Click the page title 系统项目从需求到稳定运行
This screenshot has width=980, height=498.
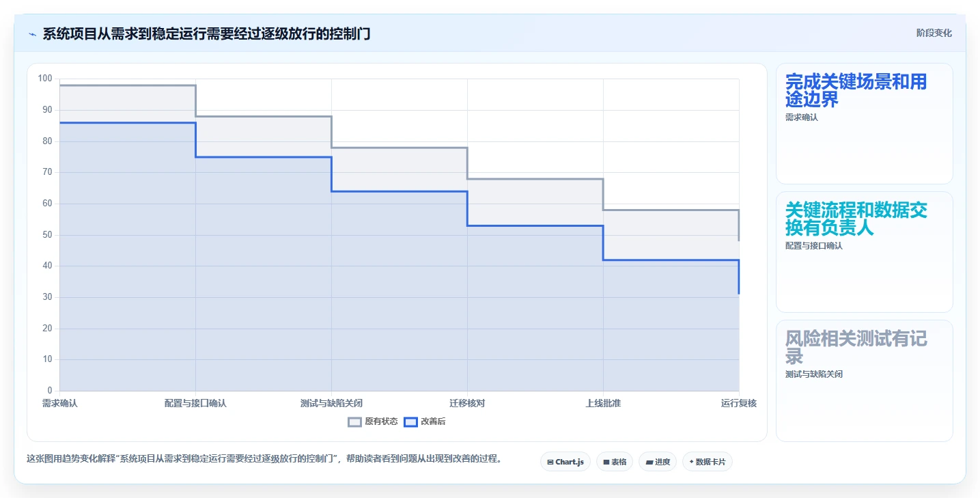tap(206, 33)
